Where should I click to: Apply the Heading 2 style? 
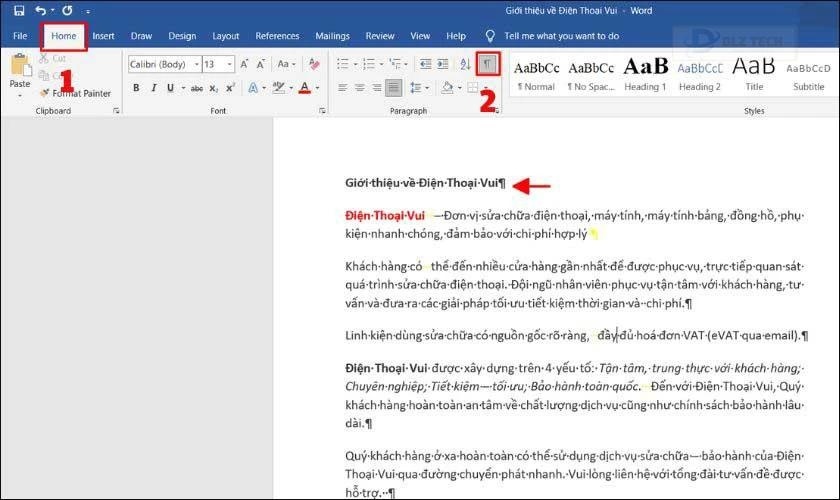700,75
